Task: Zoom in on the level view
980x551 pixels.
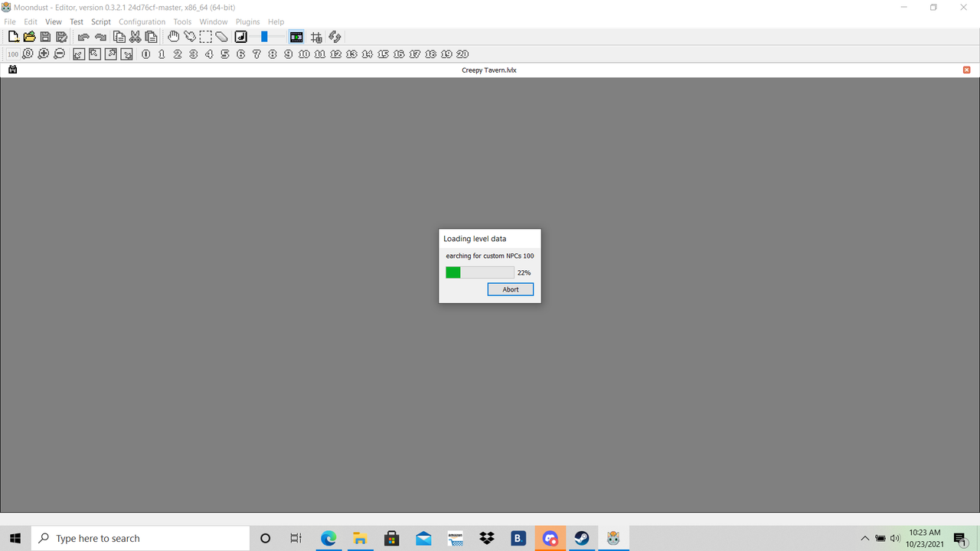Action: click(44, 54)
